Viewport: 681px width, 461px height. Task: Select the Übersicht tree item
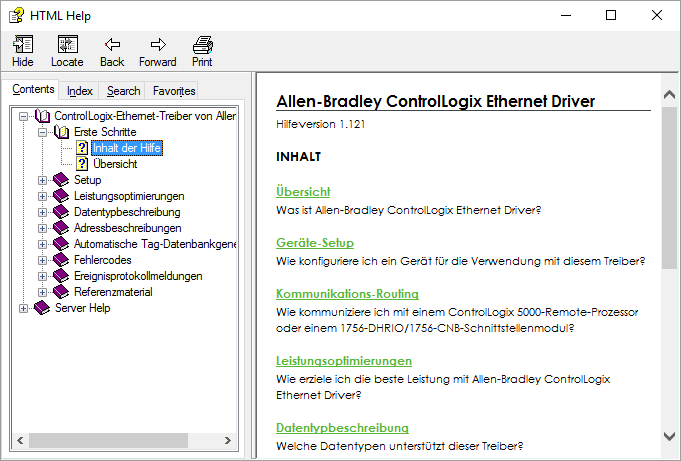tap(115, 164)
